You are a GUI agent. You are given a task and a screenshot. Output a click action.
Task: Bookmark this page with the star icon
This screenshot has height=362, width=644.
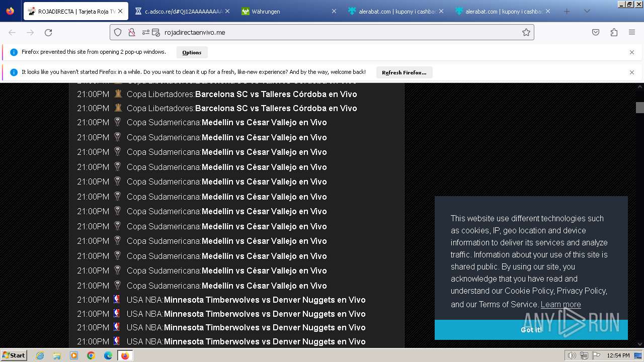526,32
